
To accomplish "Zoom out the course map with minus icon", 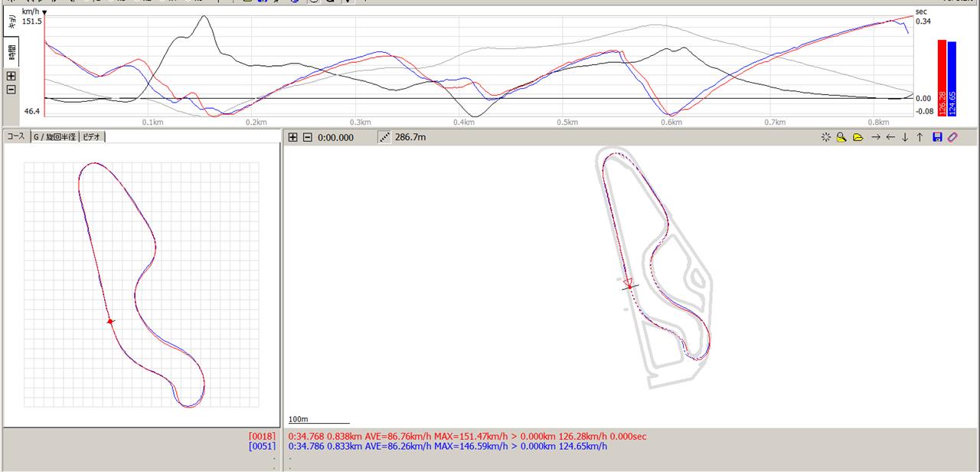I will [308, 137].
